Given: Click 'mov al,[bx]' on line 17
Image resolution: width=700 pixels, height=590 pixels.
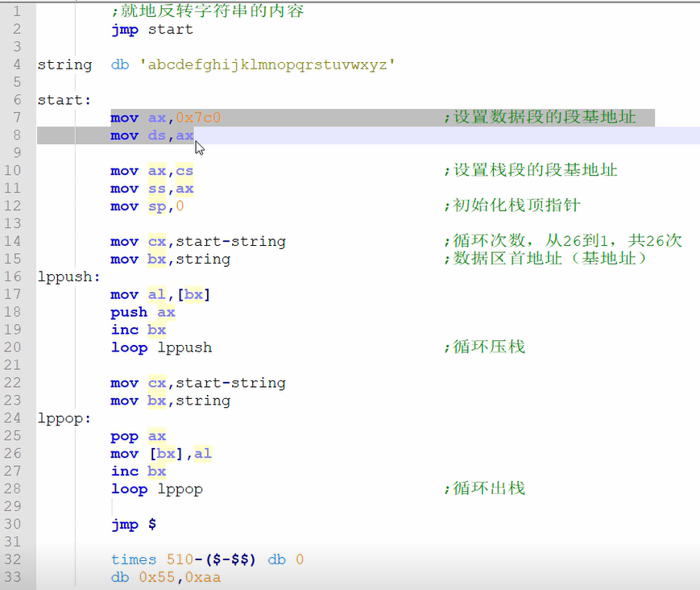Looking at the screenshot, I should click(161, 295).
